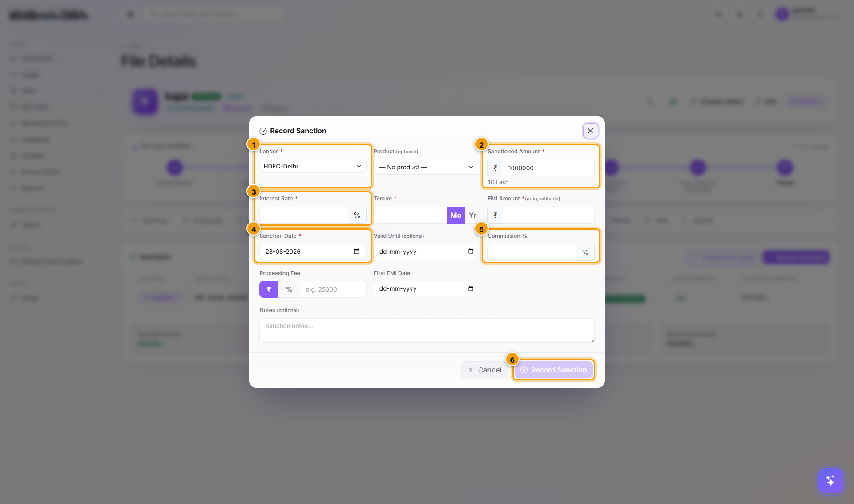The image size is (854, 504).
Task: Click the Record Sanction submit button
Action: coord(554,370)
